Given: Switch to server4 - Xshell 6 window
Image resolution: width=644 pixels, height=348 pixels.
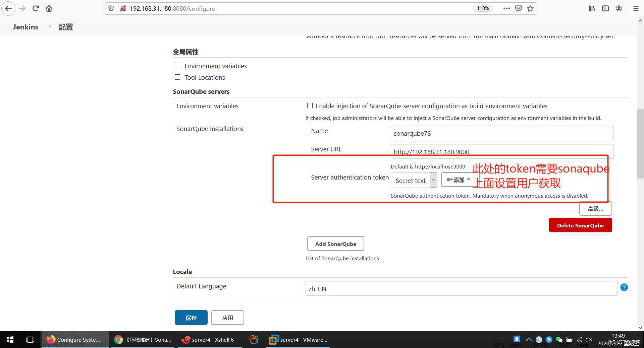Looking at the screenshot, I should [x=210, y=340].
